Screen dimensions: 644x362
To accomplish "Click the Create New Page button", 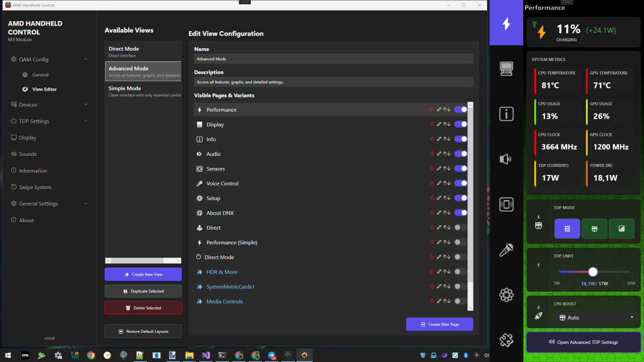I will coord(440,324).
